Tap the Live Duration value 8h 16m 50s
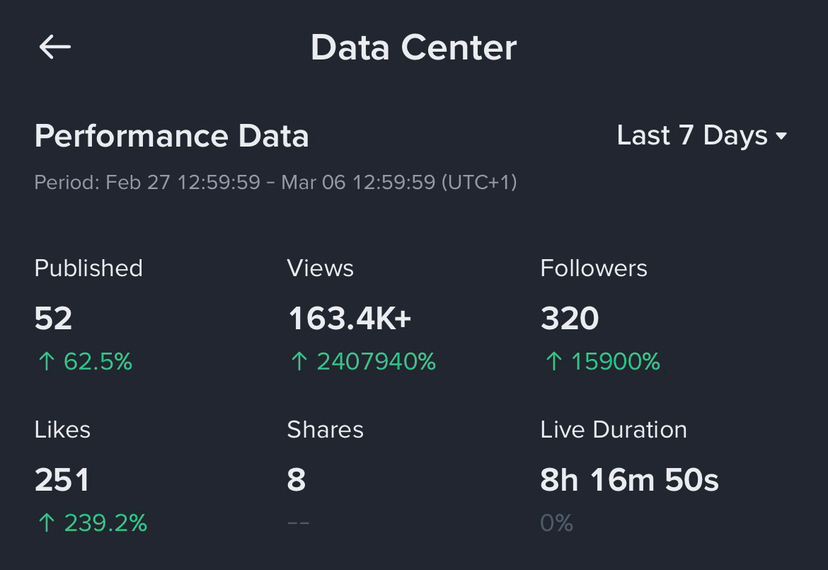Image resolution: width=828 pixels, height=570 pixels. tap(629, 480)
